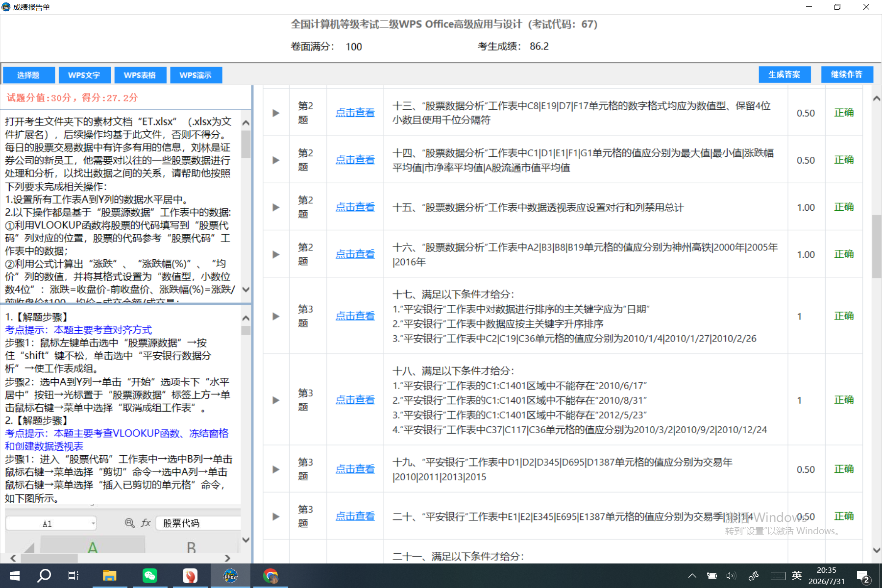This screenshot has width=882, height=588.
Task: Show hidden system tray icons
Action: click(x=692, y=576)
